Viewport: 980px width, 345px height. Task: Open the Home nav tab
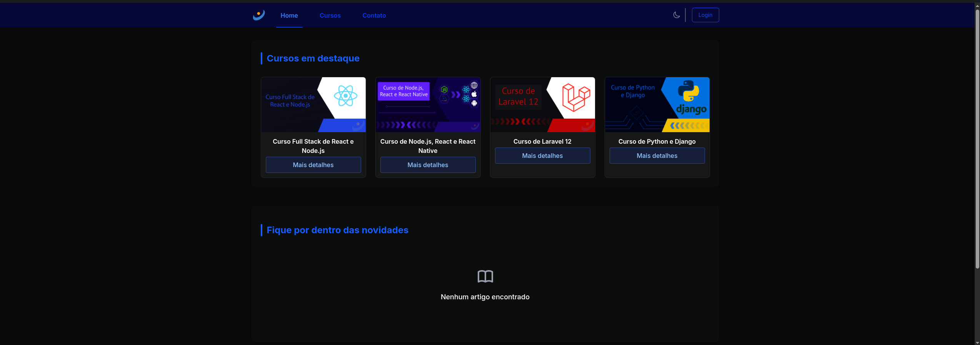click(x=289, y=15)
